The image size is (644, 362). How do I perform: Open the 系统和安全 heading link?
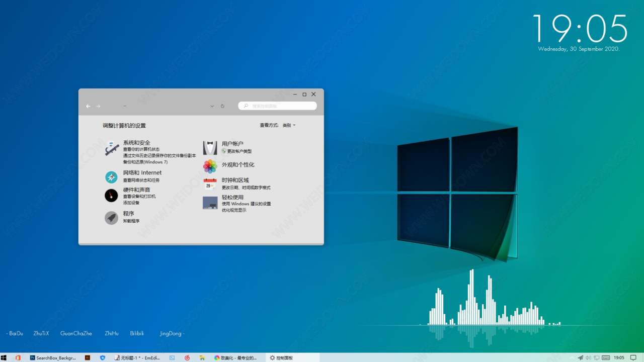pos(136,143)
